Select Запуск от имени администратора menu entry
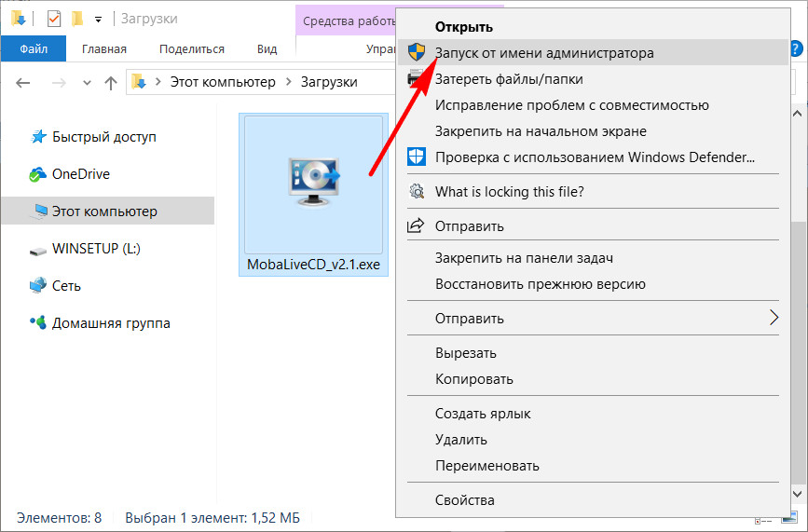This screenshot has width=808, height=532. click(544, 53)
